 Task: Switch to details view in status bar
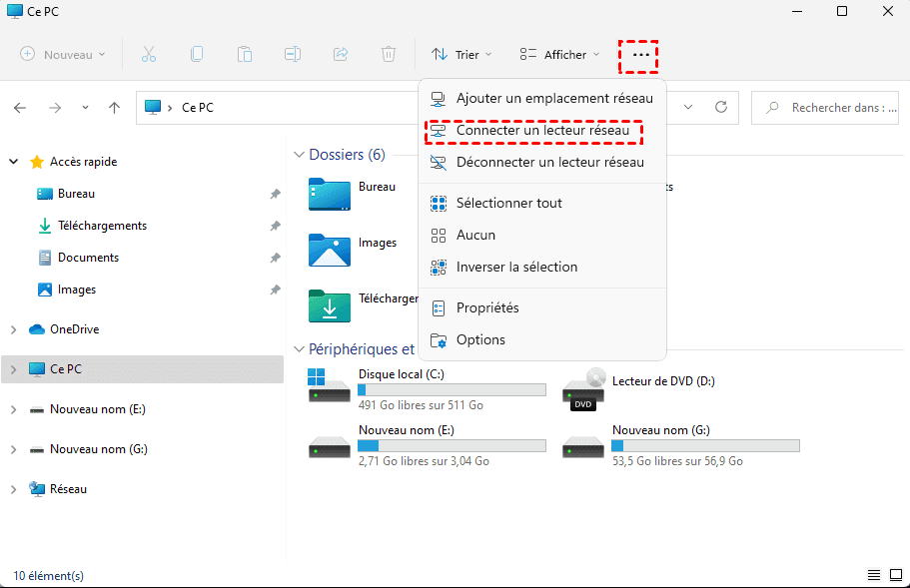(873, 575)
